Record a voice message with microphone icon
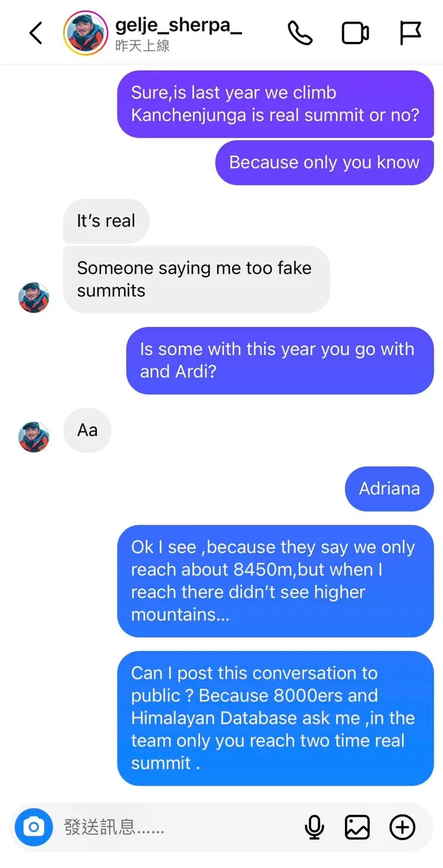 (x=314, y=827)
